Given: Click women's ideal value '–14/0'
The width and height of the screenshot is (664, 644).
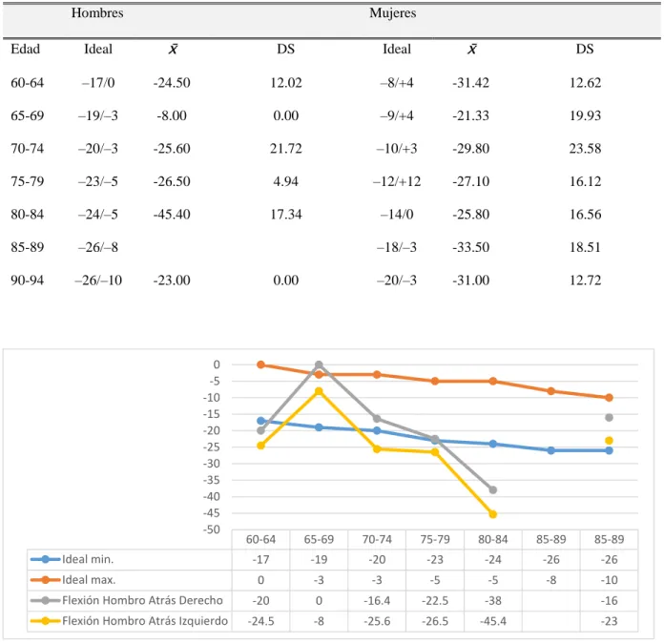Looking at the screenshot, I should click(x=397, y=215).
